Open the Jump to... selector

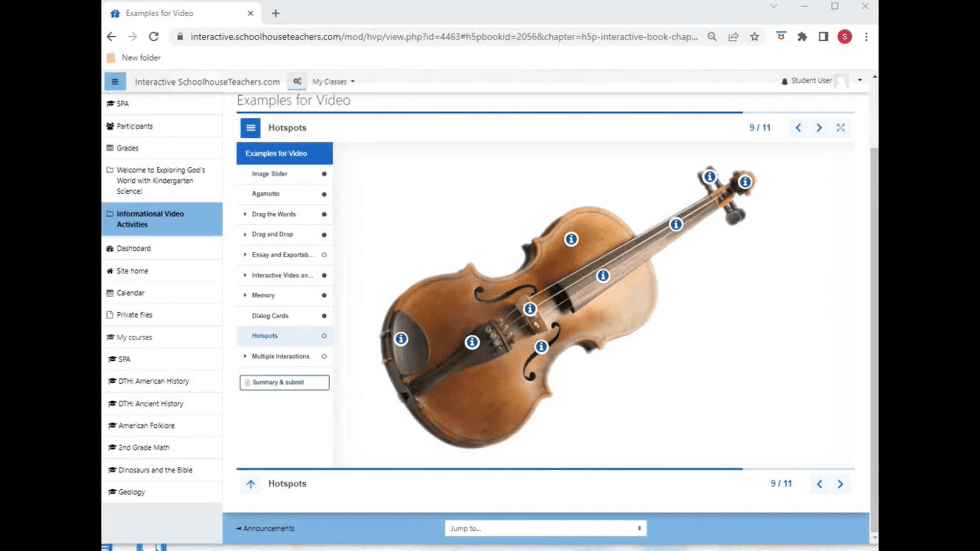pos(546,529)
